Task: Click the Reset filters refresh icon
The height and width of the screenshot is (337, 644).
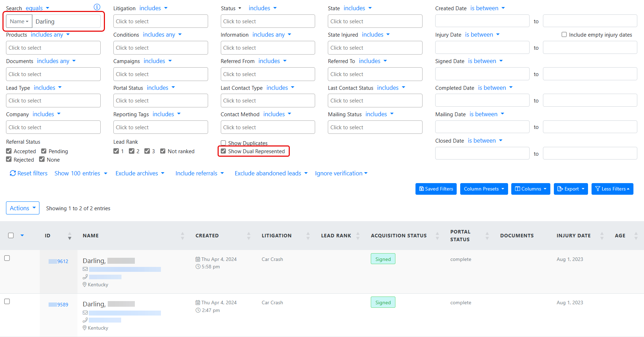Action: coord(13,173)
